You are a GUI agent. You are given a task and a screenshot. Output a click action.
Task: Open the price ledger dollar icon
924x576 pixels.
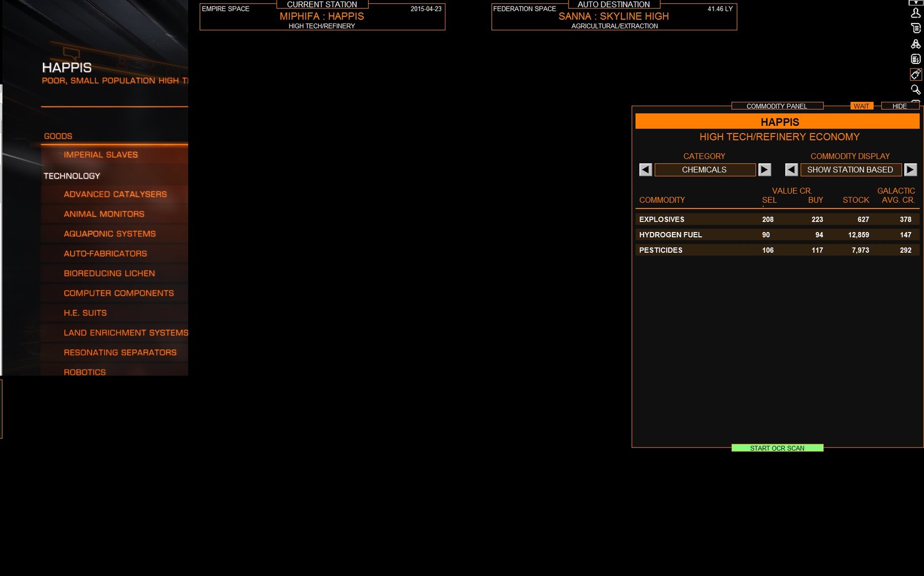[x=915, y=59]
